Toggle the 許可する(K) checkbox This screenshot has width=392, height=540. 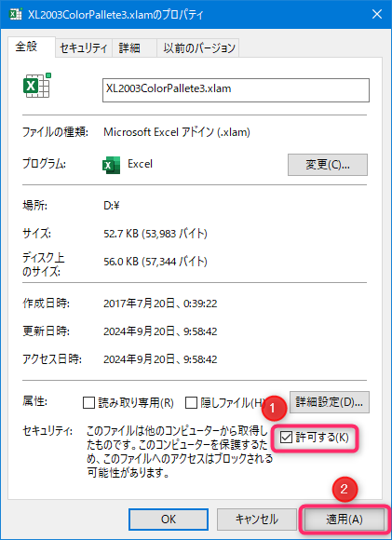click(286, 438)
